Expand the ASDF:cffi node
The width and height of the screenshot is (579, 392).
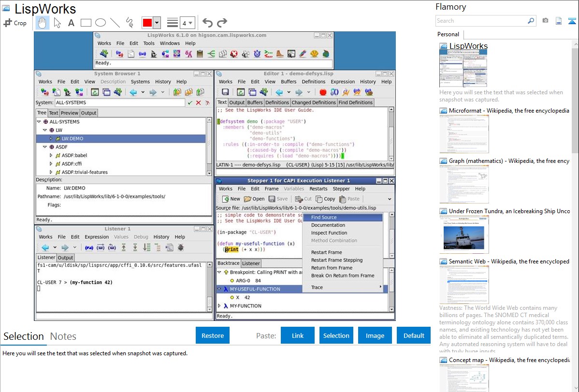(51, 164)
